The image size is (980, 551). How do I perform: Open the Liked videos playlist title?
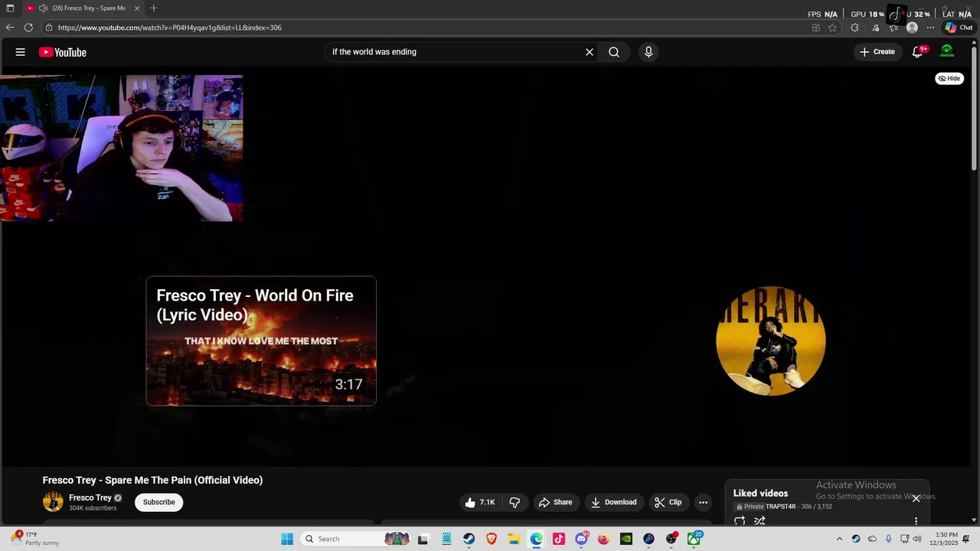point(760,494)
